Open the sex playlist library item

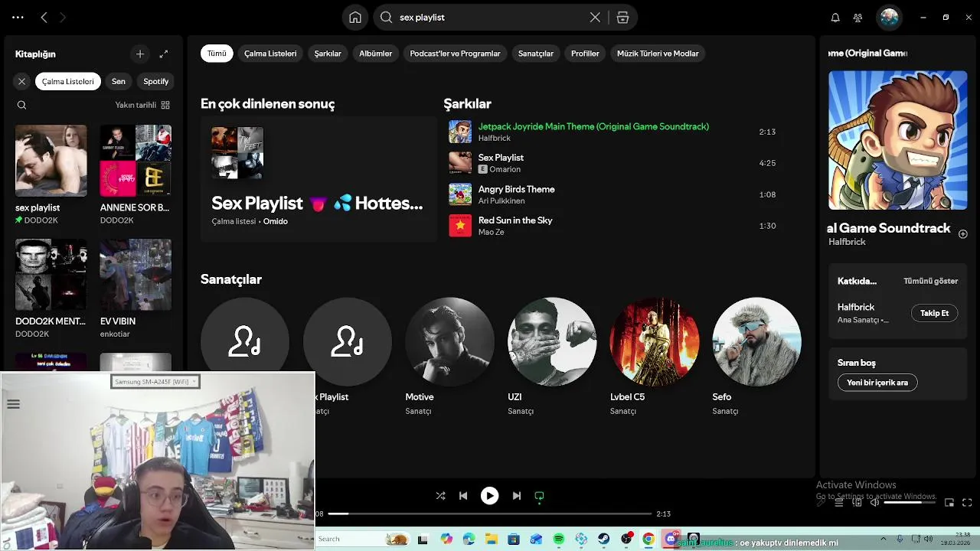[51, 174]
